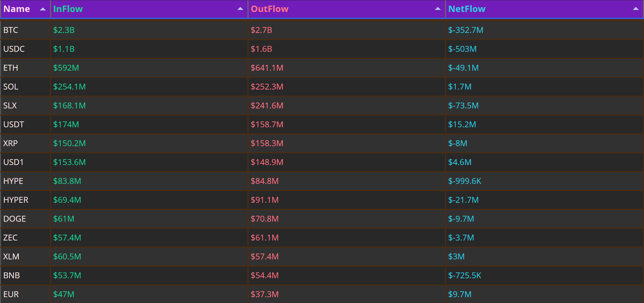Click SOL outflow value $252.3M
The width and height of the screenshot is (644, 303).
click(267, 87)
